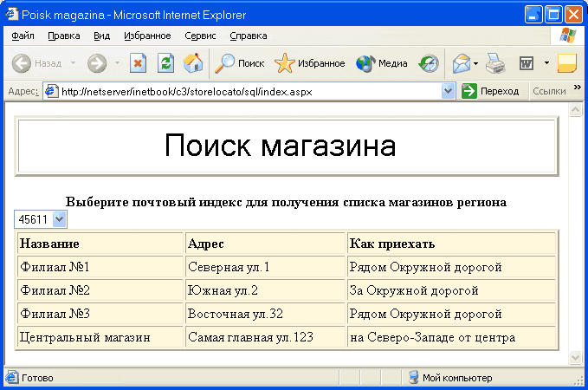
Task: Click the Центральный магазин cell
Action: pyautogui.click(x=100, y=337)
